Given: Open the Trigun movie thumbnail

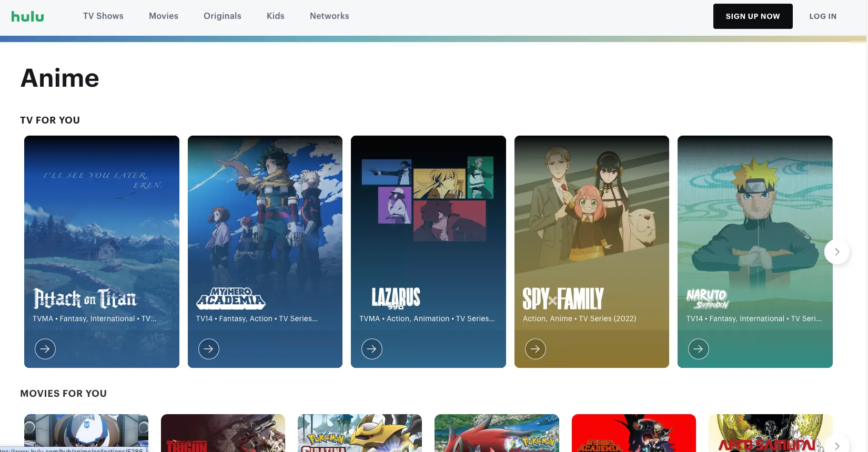Looking at the screenshot, I should 223,433.
